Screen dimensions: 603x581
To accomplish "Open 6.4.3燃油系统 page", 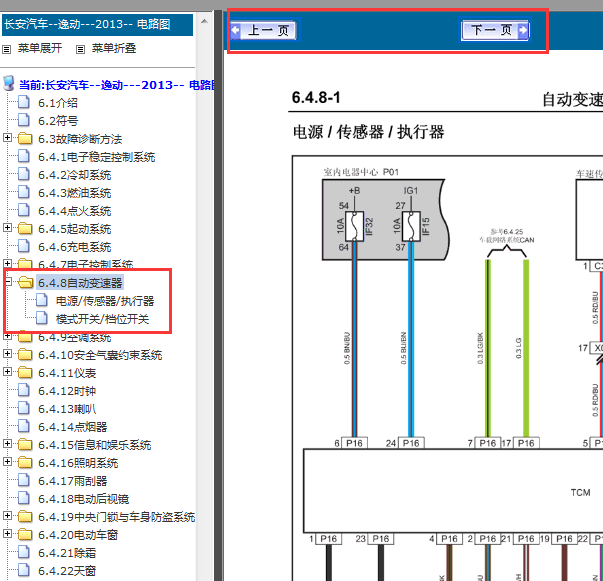I will [75, 193].
